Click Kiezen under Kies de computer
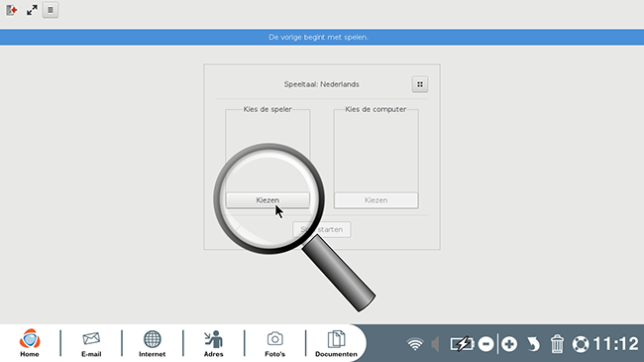644x362 pixels. 376,200
